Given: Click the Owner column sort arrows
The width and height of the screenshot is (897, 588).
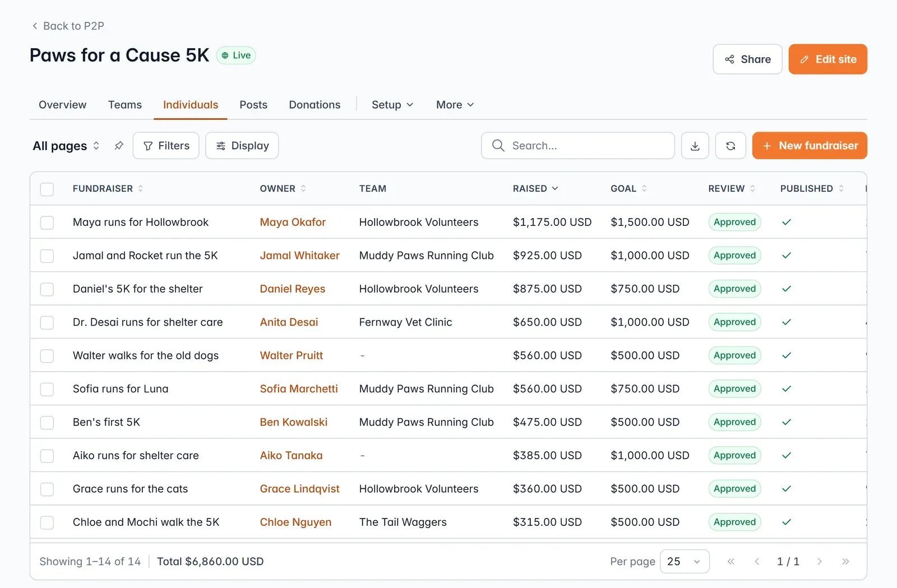Looking at the screenshot, I should click(303, 188).
